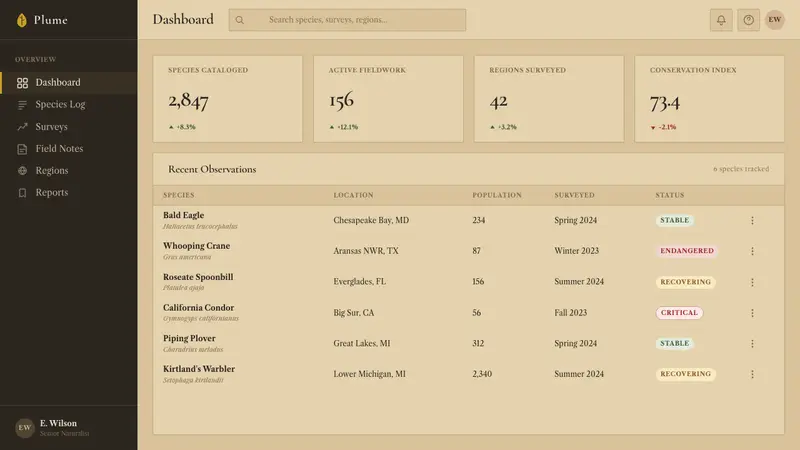The width and height of the screenshot is (800, 450).
Task: Click the Bald Eagle species name
Action: tap(183, 215)
